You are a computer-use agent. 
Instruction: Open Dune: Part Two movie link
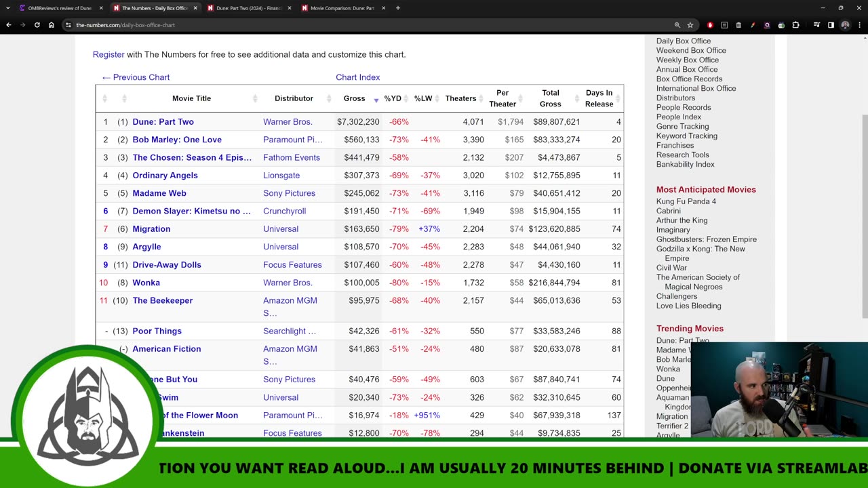[x=163, y=122]
